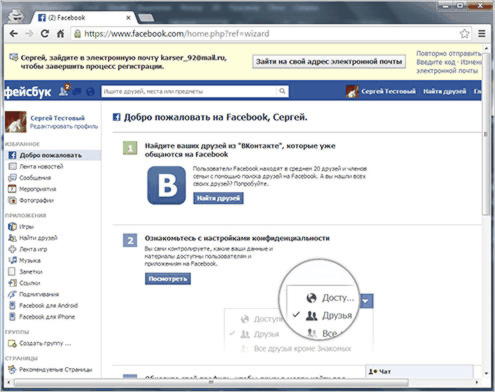Click the large VKontakte logo icon

click(166, 185)
